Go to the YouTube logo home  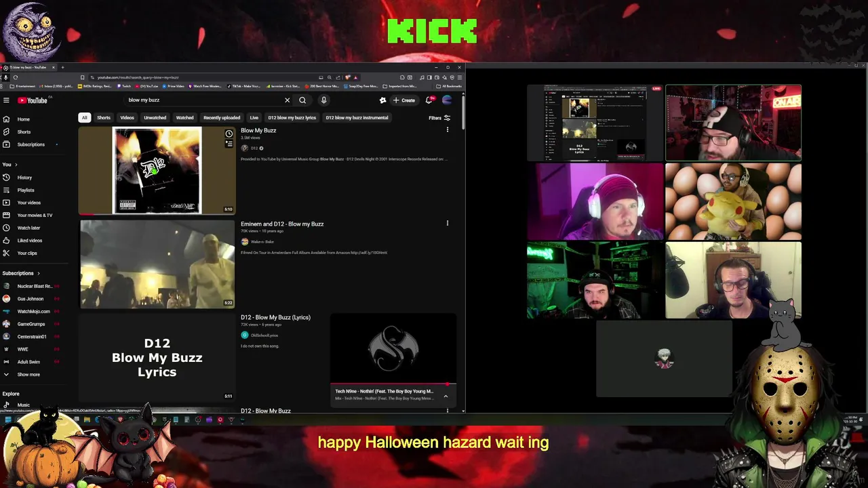tap(33, 100)
